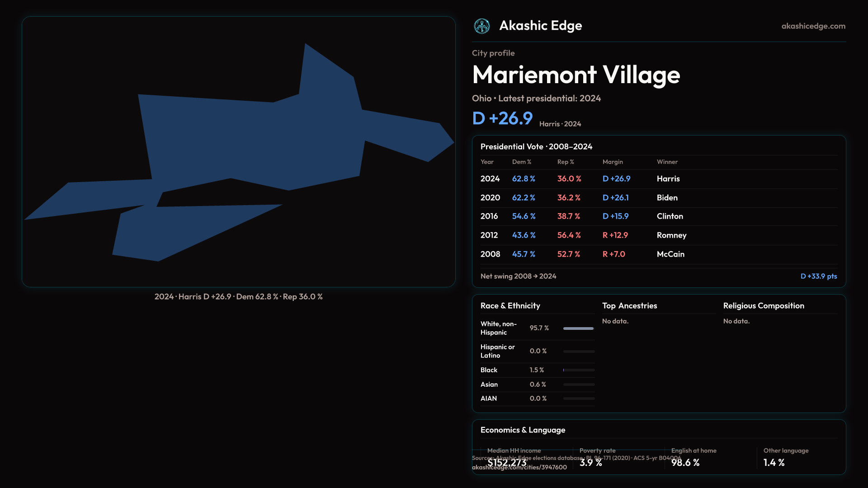This screenshot has width=868, height=488.
Task: Select the 2024 Harris row
Action: [x=658, y=179]
